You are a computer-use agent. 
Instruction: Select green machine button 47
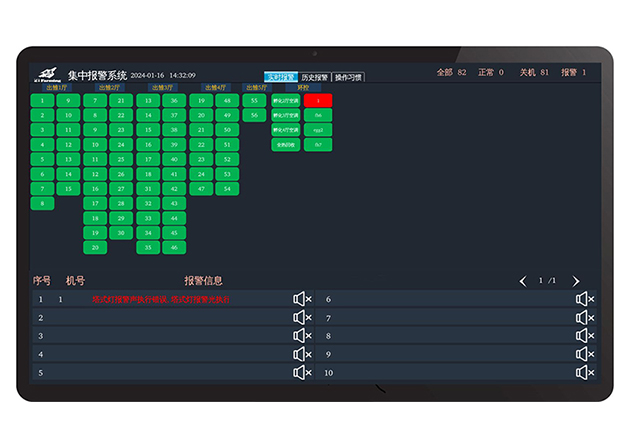pyautogui.click(x=201, y=189)
